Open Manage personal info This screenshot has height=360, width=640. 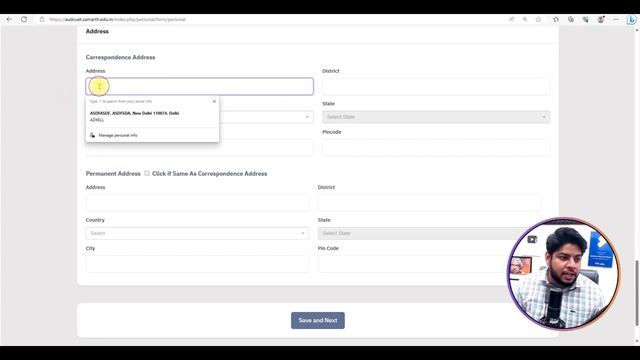point(118,135)
